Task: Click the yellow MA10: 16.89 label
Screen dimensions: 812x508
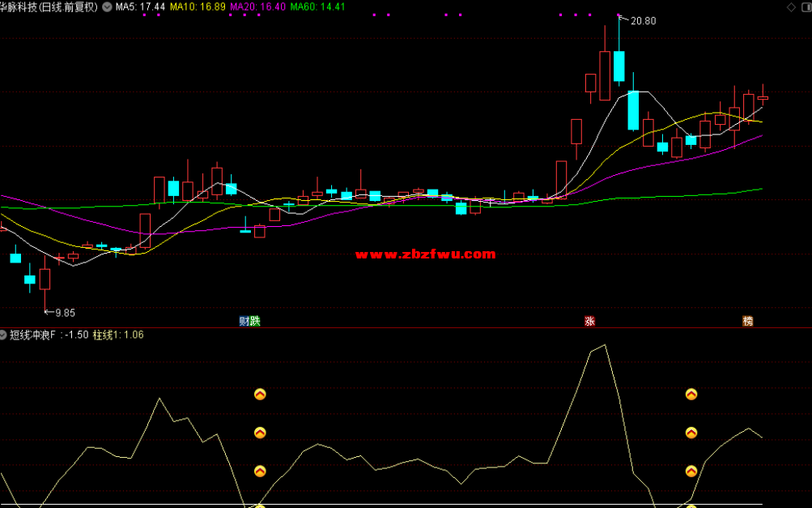Action: (x=198, y=6)
